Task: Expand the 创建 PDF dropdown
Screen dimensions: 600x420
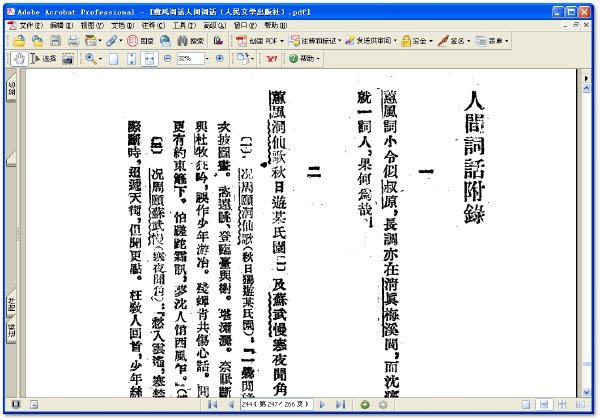Action: tap(282, 41)
